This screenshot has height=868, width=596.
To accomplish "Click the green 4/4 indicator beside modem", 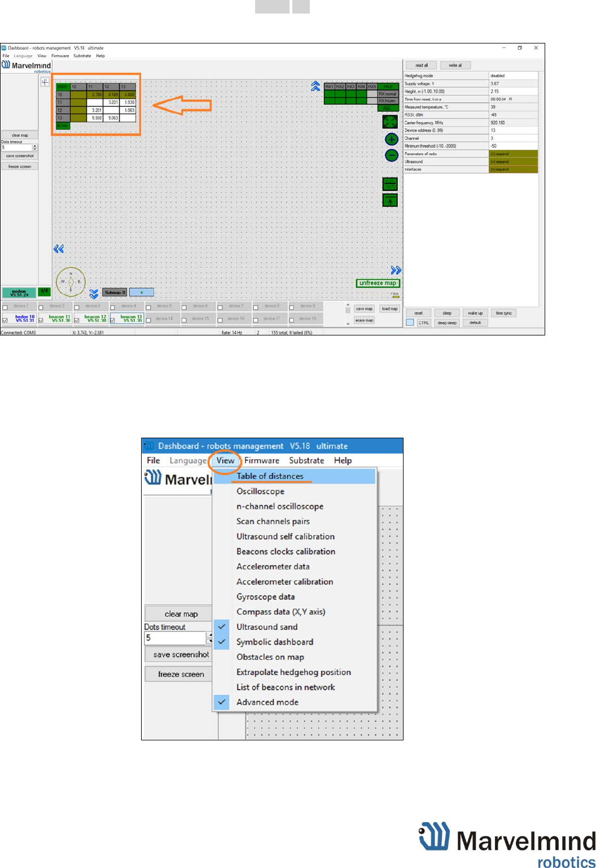I will [44, 291].
